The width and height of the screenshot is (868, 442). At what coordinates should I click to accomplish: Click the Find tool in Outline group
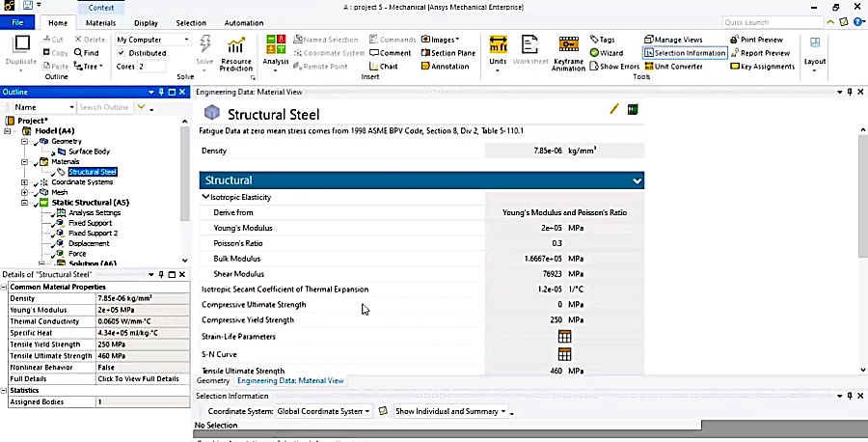pyautogui.click(x=87, y=53)
